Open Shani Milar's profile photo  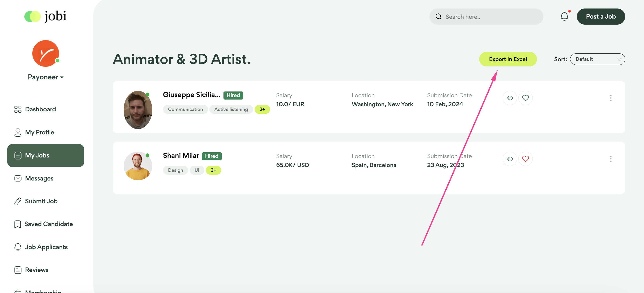[x=138, y=166]
